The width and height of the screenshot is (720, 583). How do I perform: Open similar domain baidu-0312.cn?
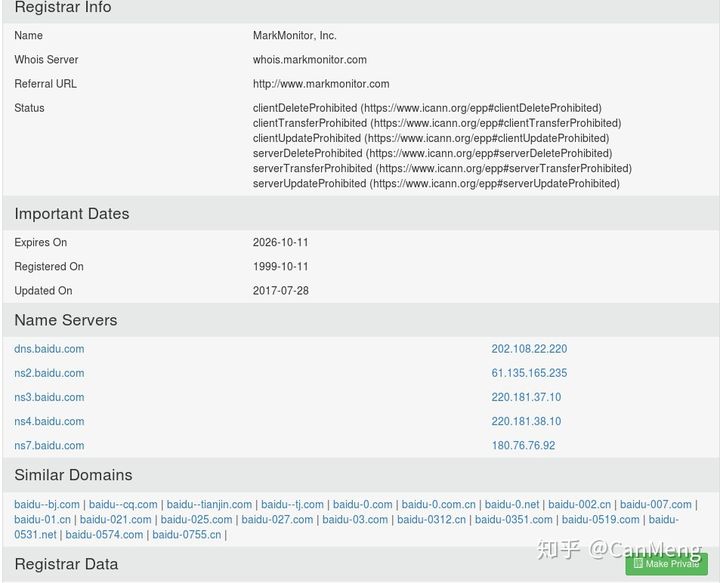point(431,520)
